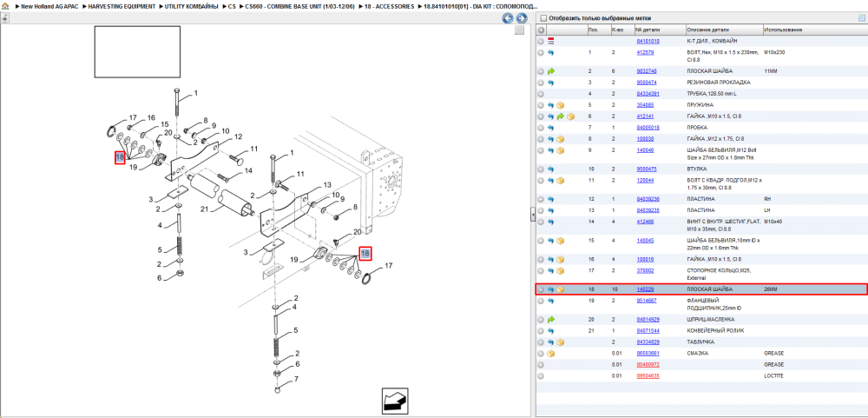Screen dimensions: 868x418
Task: Open part number link 84101010
Action: [x=648, y=41]
